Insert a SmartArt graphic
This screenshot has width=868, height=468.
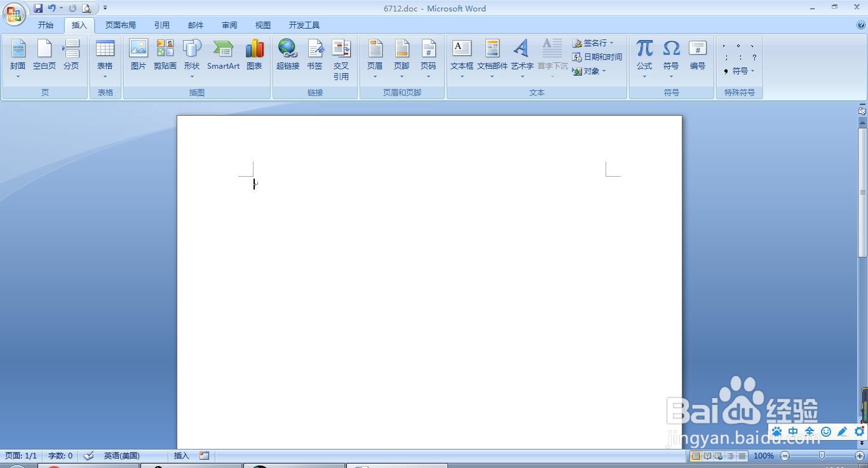tap(223, 55)
